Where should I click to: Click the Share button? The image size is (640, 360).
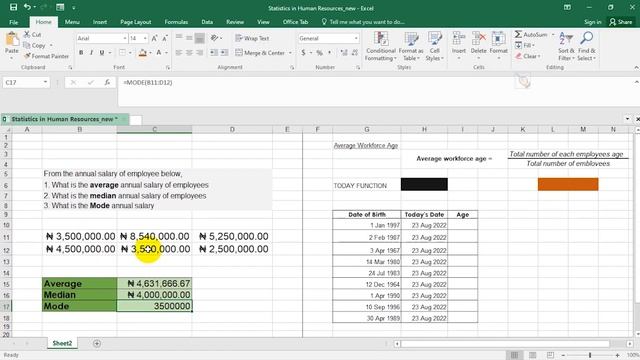tap(621, 22)
